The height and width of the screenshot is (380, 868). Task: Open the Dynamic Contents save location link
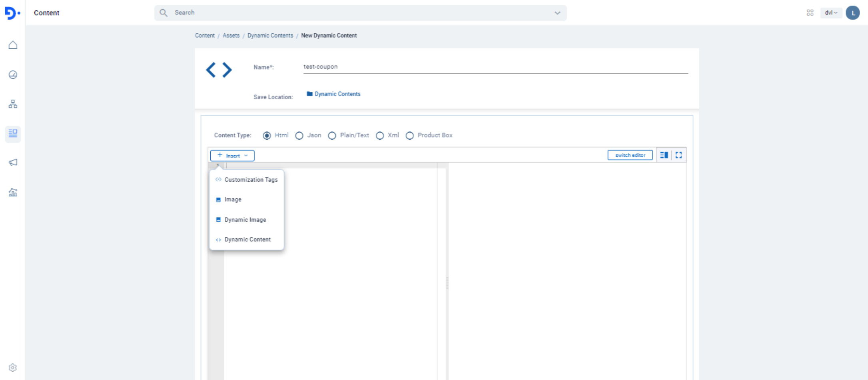coord(337,94)
